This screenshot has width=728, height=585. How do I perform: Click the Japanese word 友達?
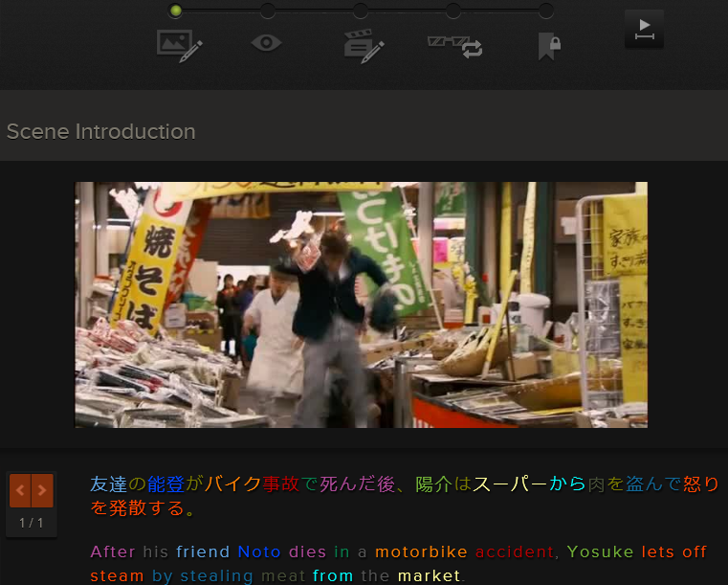[x=109, y=484]
